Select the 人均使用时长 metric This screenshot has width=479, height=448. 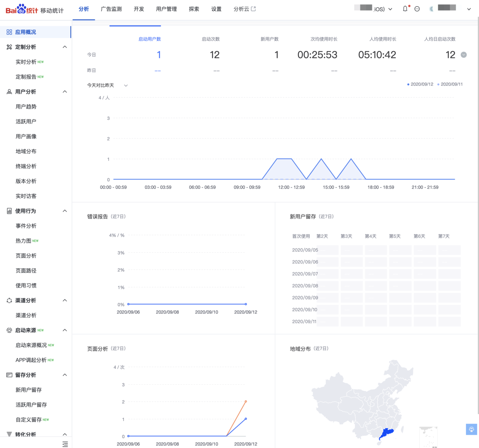383,39
